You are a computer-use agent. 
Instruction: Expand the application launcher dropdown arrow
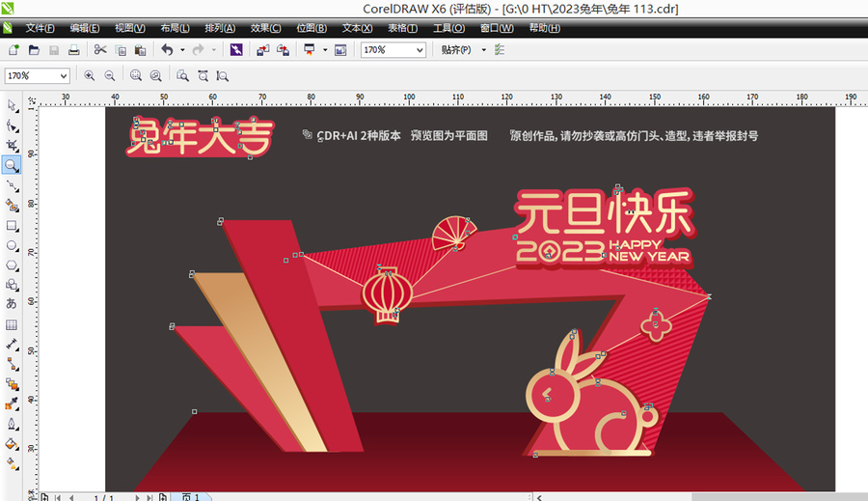coord(325,50)
